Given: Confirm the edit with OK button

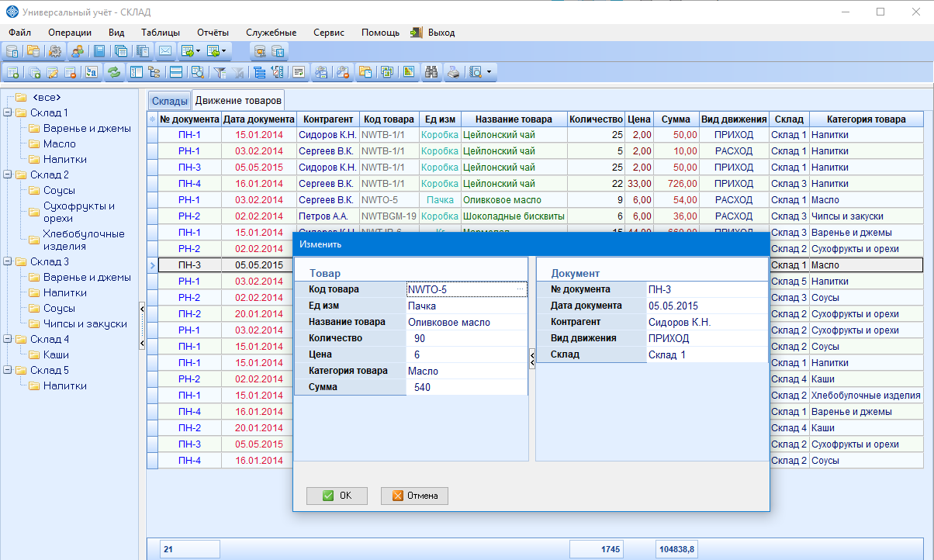Looking at the screenshot, I should pyautogui.click(x=337, y=496).
